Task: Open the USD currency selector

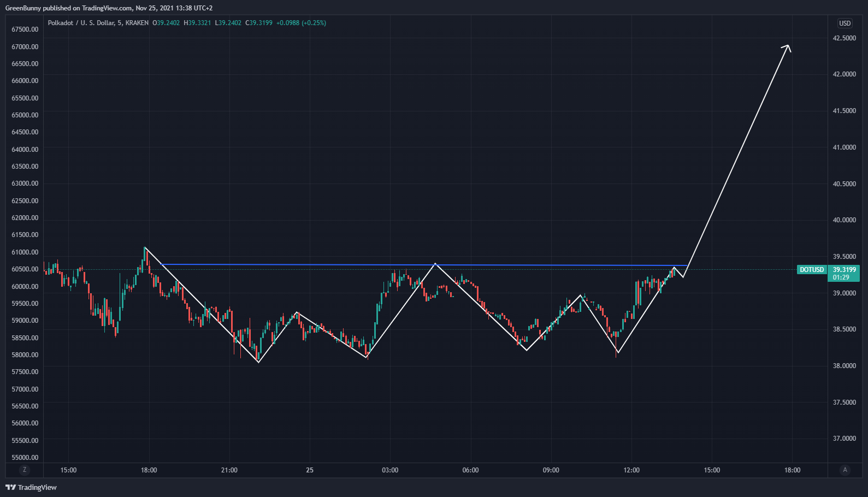Action: (845, 23)
